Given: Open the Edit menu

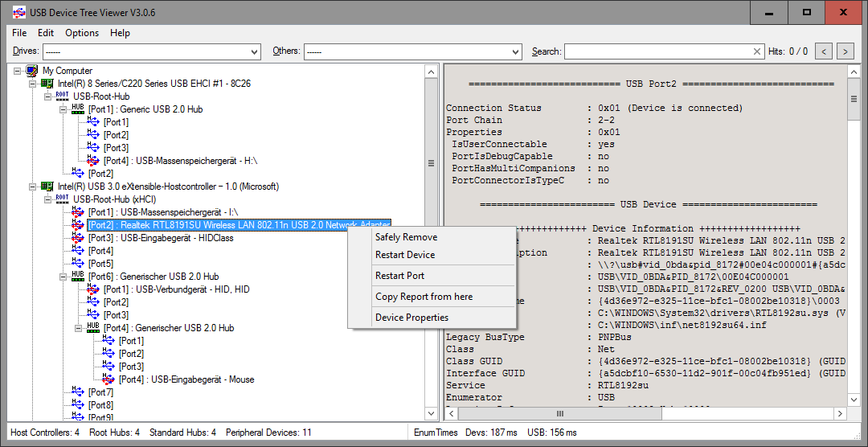Looking at the screenshot, I should [46, 33].
